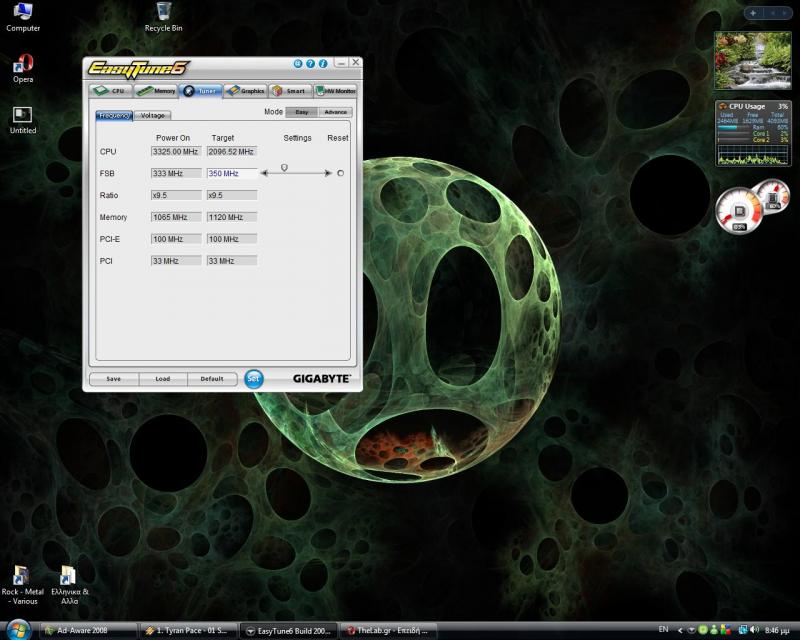The width and height of the screenshot is (800, 640).
Task: Open the HW Monitor tab
Action: tap(336, 91)
